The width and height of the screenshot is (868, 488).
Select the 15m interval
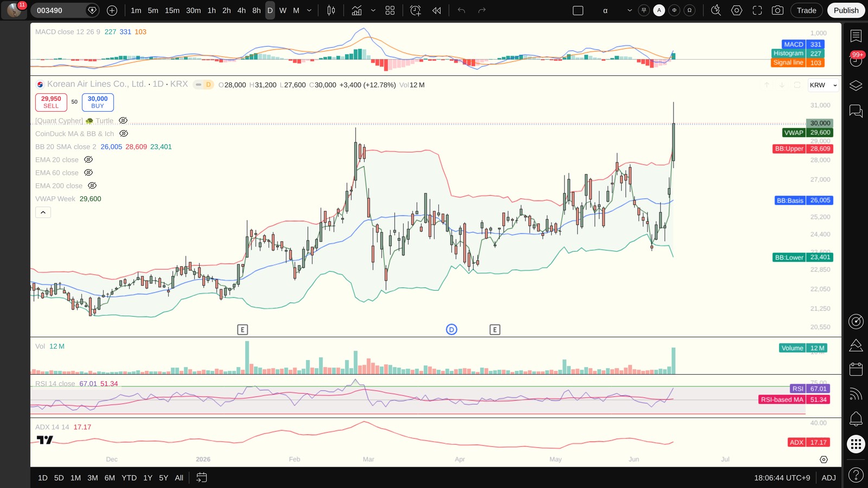coord(172,10)
